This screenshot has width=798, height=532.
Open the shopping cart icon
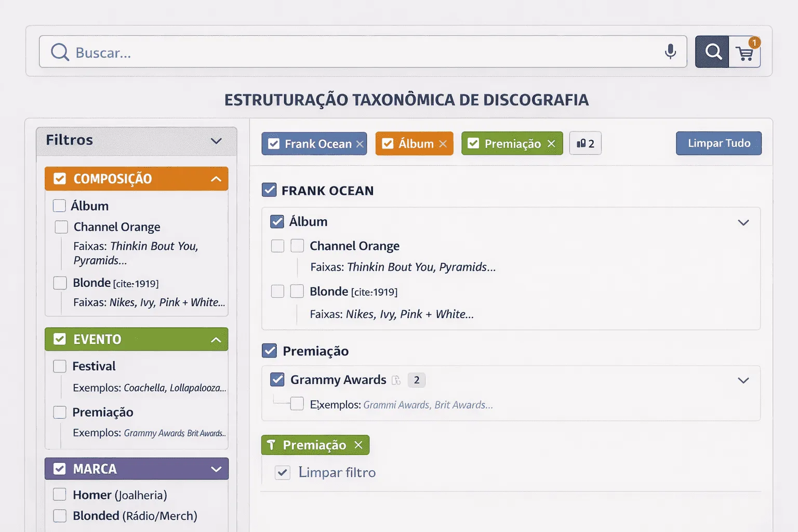click(745, 52)
